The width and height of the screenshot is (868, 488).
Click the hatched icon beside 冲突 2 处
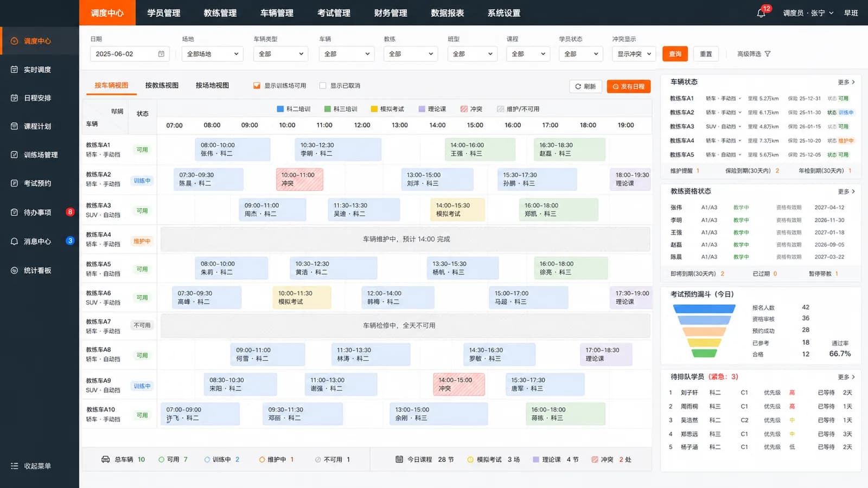click(x=595, y=459)
